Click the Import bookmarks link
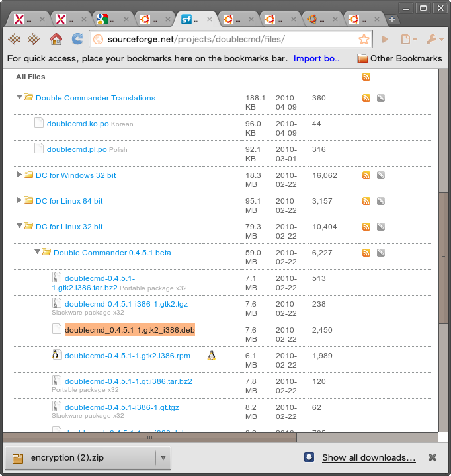The width and height of the screenshot is (451, 476). 316,58
